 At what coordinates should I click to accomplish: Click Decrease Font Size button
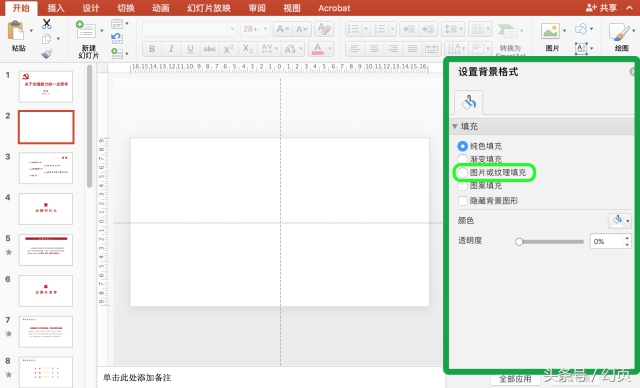(302, 29)
